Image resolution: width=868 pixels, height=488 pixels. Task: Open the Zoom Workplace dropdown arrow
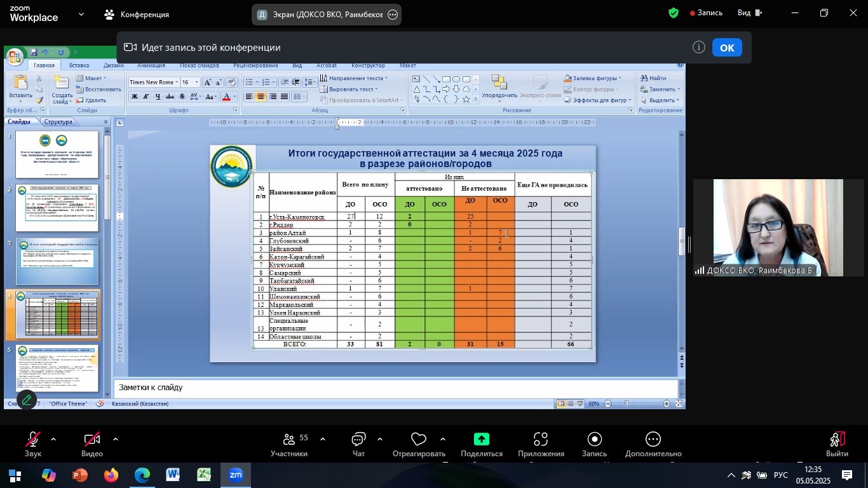point(81,14)
